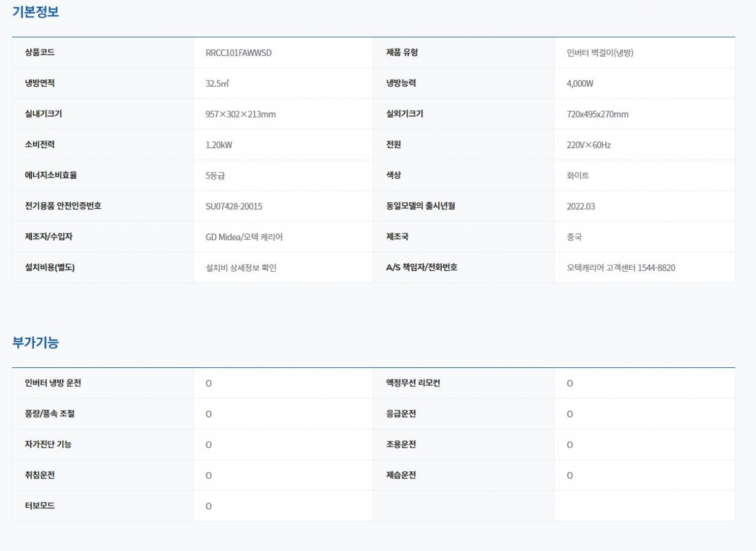Click the 터보모드 feature label
The height and width of the screenshot is (551, 756).
point(39,506)
